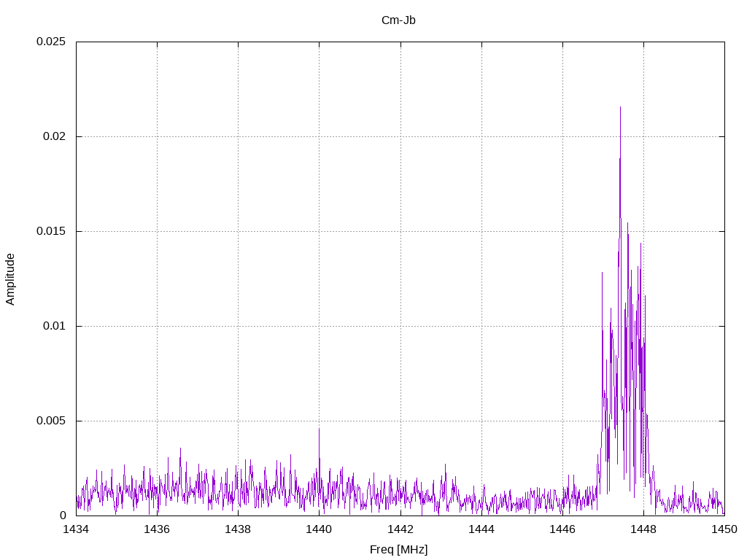
Task: Click the x-axis tick label 1434
Action: click(76, 529)
